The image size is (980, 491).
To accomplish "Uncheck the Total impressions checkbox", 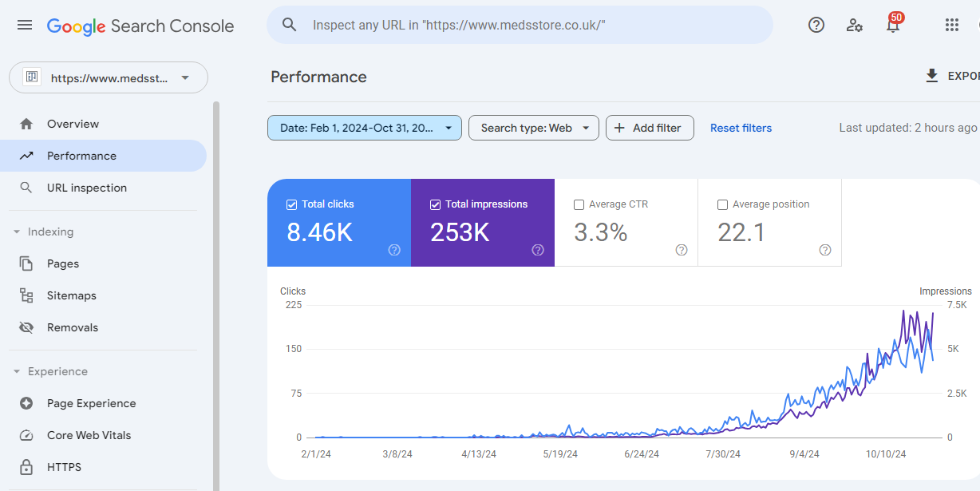I will [435, 204].
